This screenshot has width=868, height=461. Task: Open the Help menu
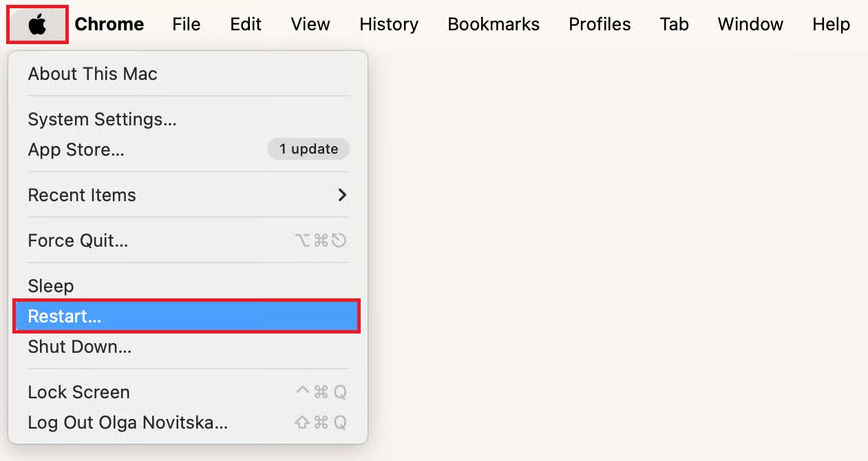(830, 24)
